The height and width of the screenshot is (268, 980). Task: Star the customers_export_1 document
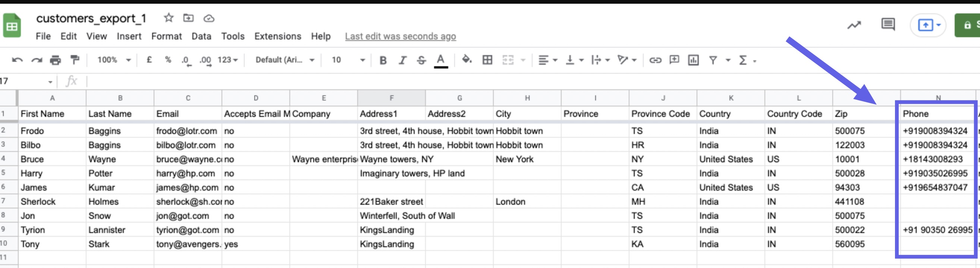[x=169, y=17]
